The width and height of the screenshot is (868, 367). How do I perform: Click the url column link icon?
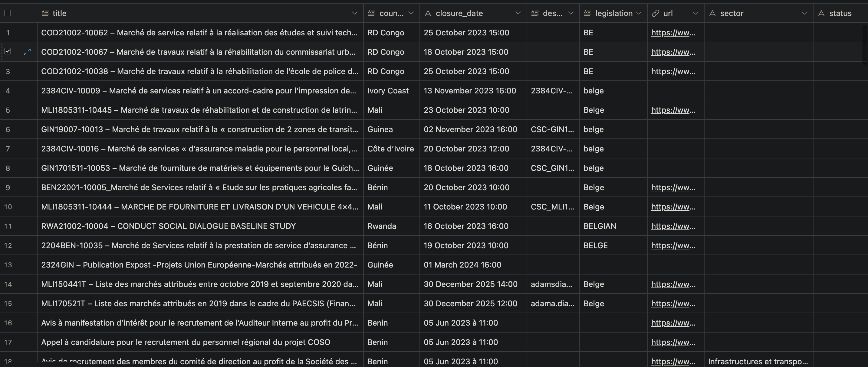tap(655, 13)
